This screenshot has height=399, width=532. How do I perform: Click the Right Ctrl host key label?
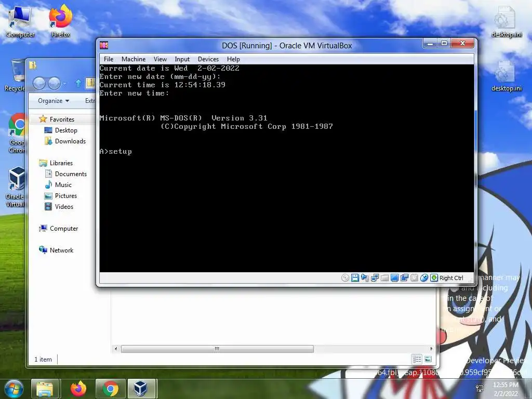451,278
